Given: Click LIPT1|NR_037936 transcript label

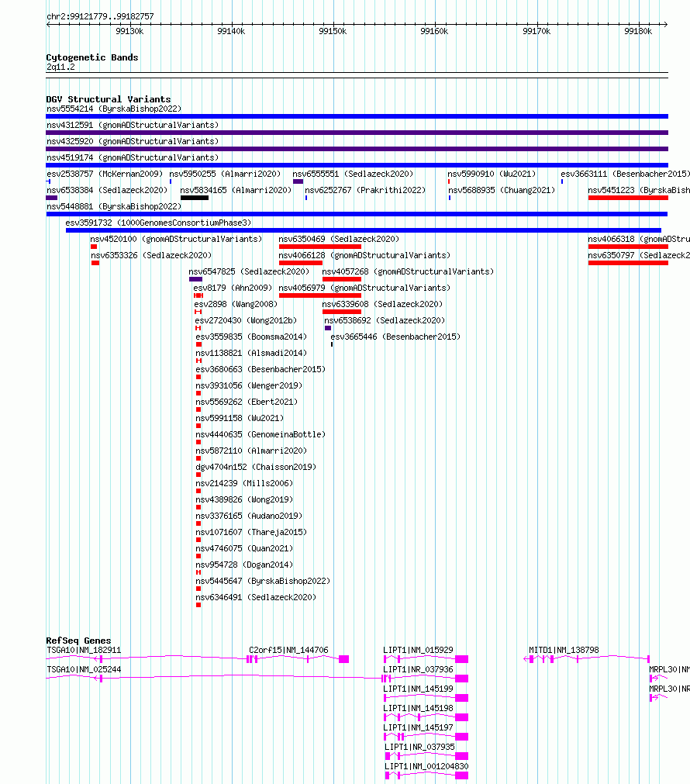Looking at the screenshot, I should [x=418, y=669].
